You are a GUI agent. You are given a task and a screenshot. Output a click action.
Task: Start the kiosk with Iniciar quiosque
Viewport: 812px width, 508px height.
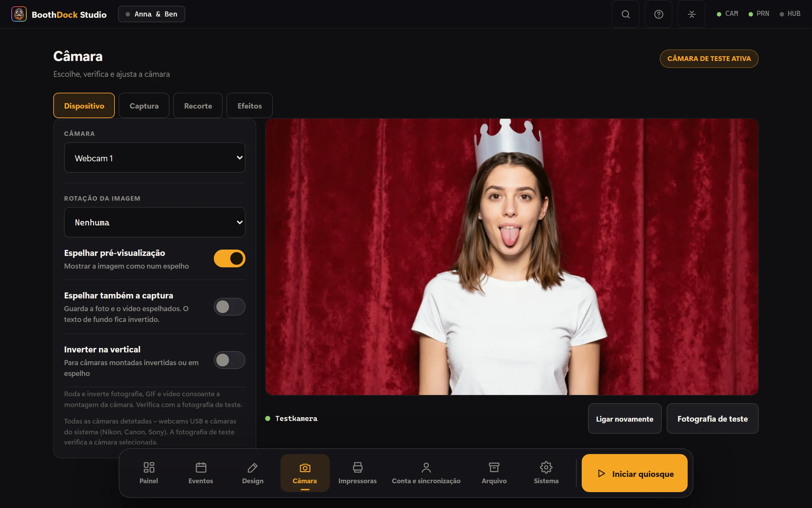tap(634, 473)
